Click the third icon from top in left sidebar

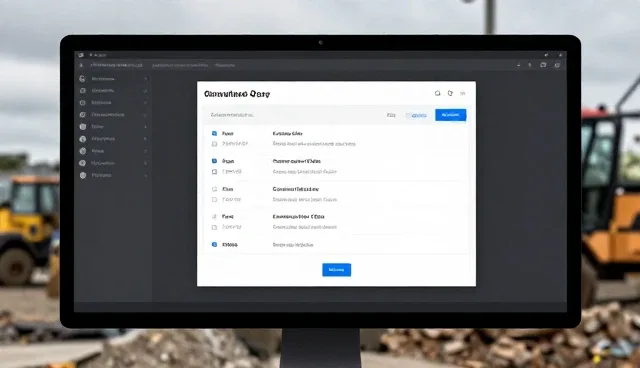coord(82,103)
